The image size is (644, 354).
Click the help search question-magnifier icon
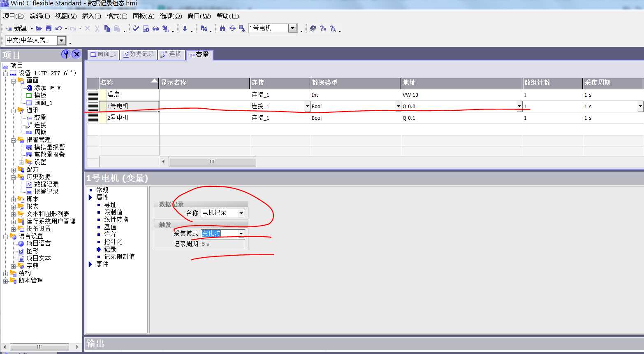click(333, 28)
